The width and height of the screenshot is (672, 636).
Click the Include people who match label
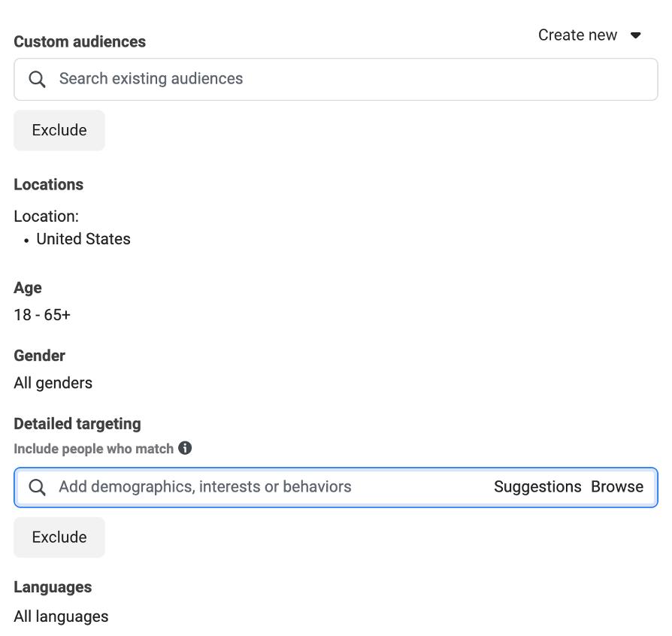point(93,449)
